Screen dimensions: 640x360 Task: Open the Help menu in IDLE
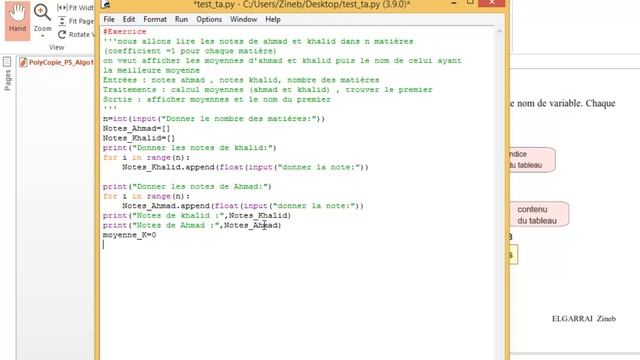[x=273, y=20]
